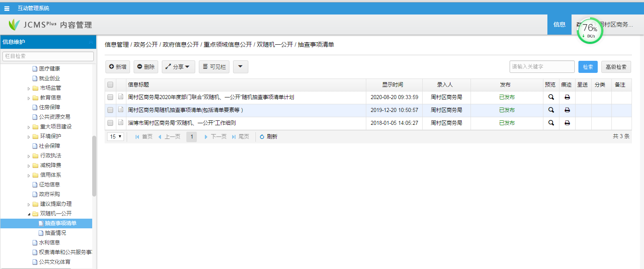
Task: Click page number 1
Action: pos(192,137)
